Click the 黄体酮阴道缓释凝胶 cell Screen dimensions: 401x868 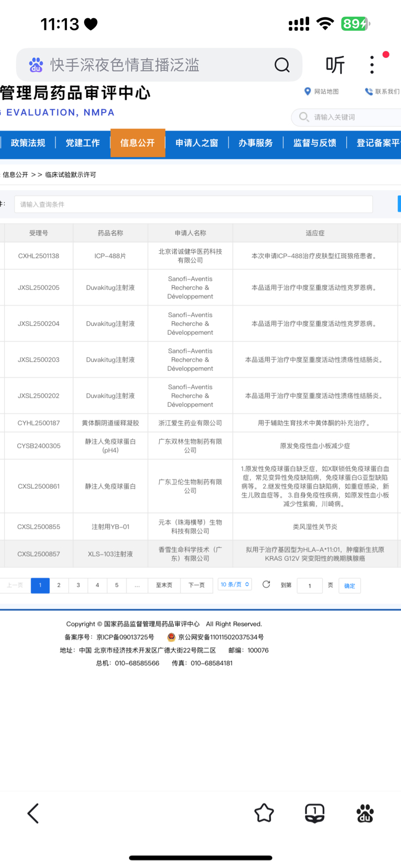pos(111,423)
